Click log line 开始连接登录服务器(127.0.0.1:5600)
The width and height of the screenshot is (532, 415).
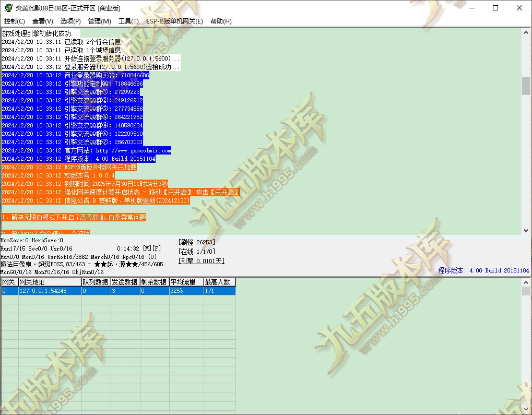[91, 58]
